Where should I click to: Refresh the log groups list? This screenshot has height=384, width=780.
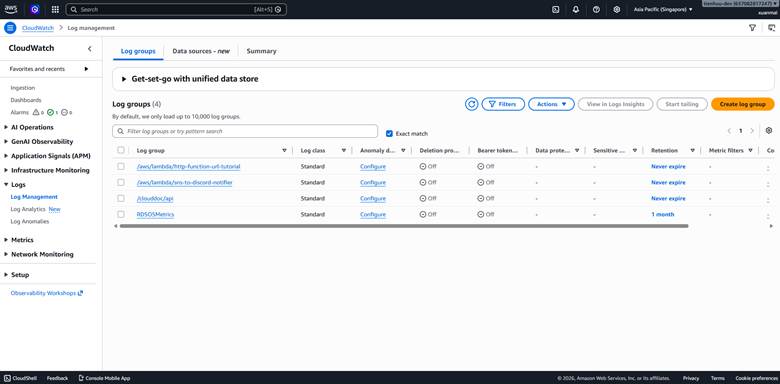(x=471, y=104)
